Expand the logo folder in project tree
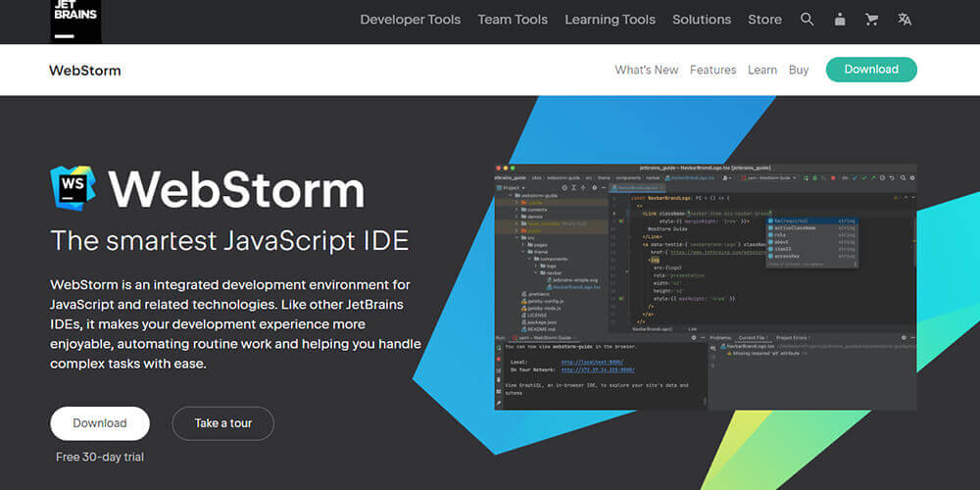 (536, 266)
